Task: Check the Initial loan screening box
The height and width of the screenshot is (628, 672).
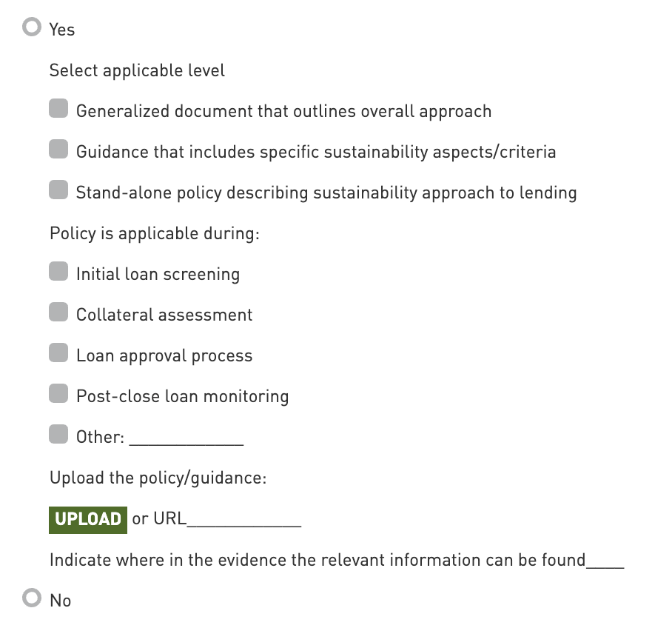Action: coord(59,273)
